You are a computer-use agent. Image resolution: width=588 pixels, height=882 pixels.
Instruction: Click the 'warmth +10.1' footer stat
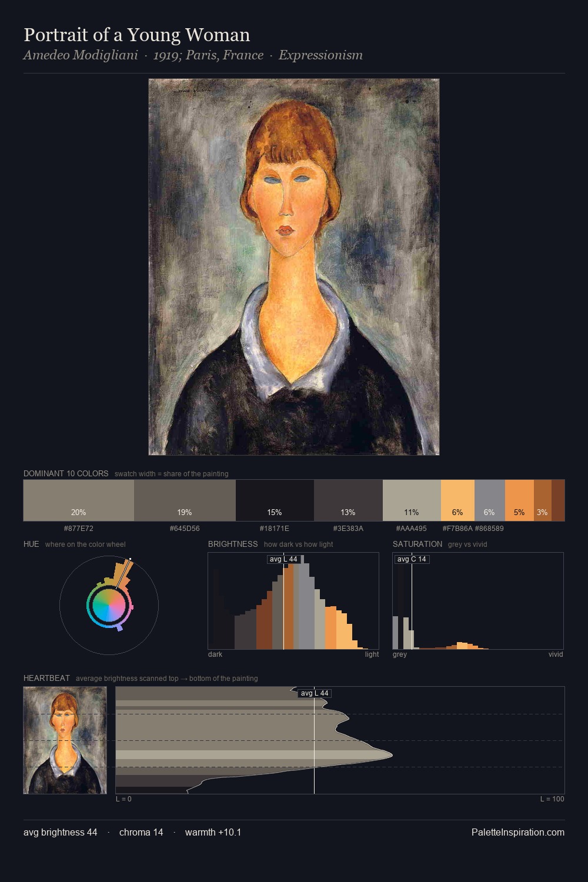click(213, 833)
